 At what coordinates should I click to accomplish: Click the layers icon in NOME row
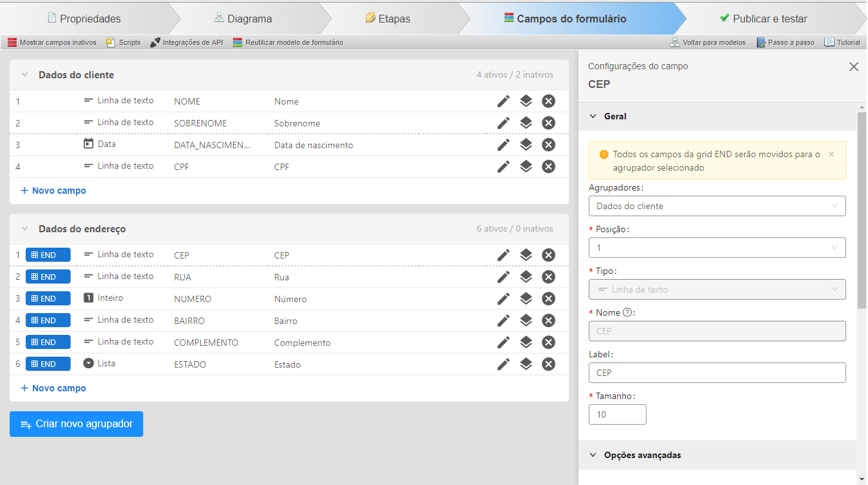(x=526, y=101)
